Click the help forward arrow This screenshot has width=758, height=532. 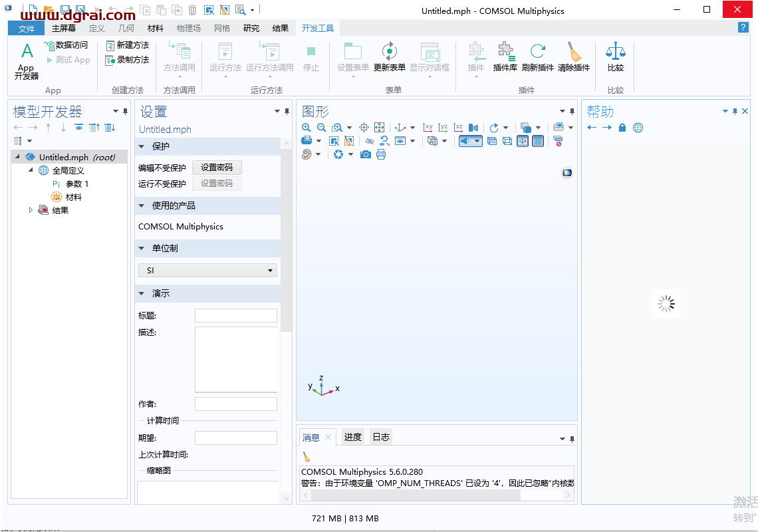coord(607,128)
